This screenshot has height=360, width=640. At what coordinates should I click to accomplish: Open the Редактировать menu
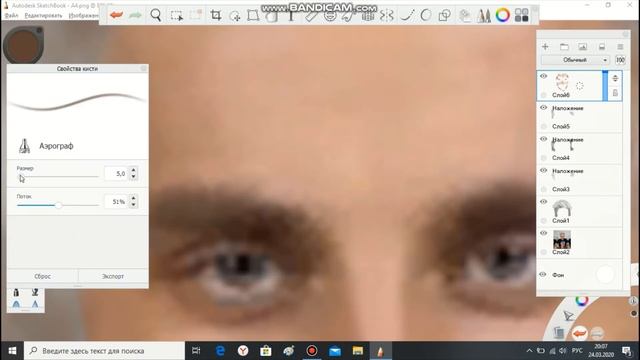(x=43, y=16)
